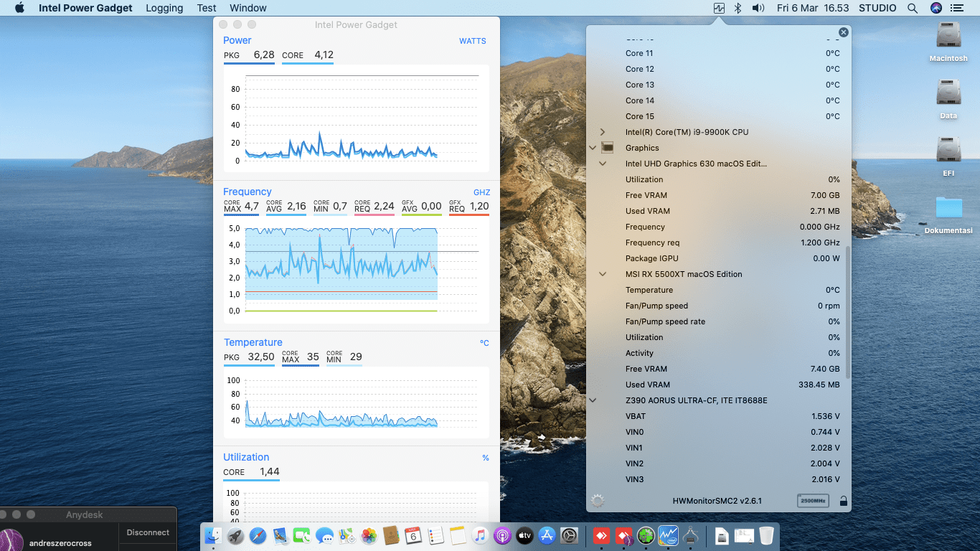This screenshot has width=980, height=551.
Task: Open Music from the Dock
Action: point(480,535)
